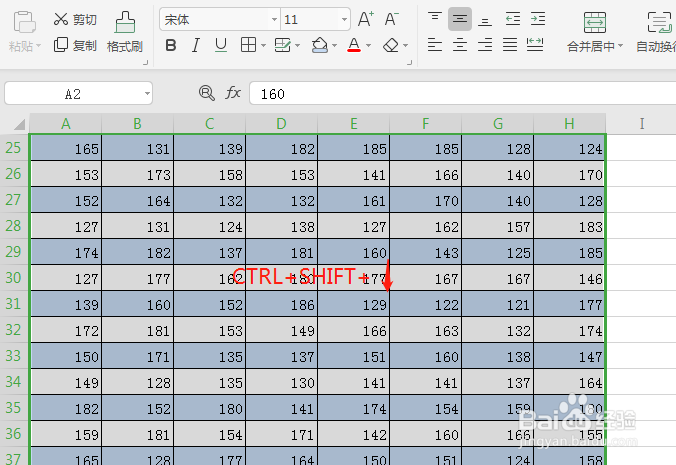The image size is (676, 465).
Task: Select column D header
Action: [282, 124]
